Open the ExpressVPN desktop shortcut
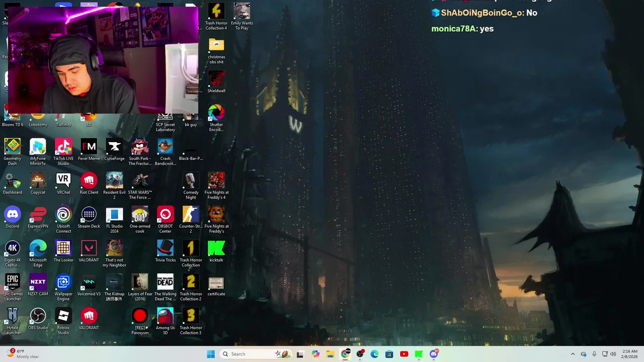Screen dimensions: 644x362 [x=38, y=217]
